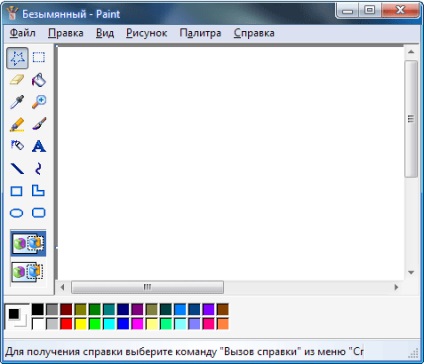
Task: Activate the Magnifier tool
Action: pyautogui.click(x=39, y=102)
